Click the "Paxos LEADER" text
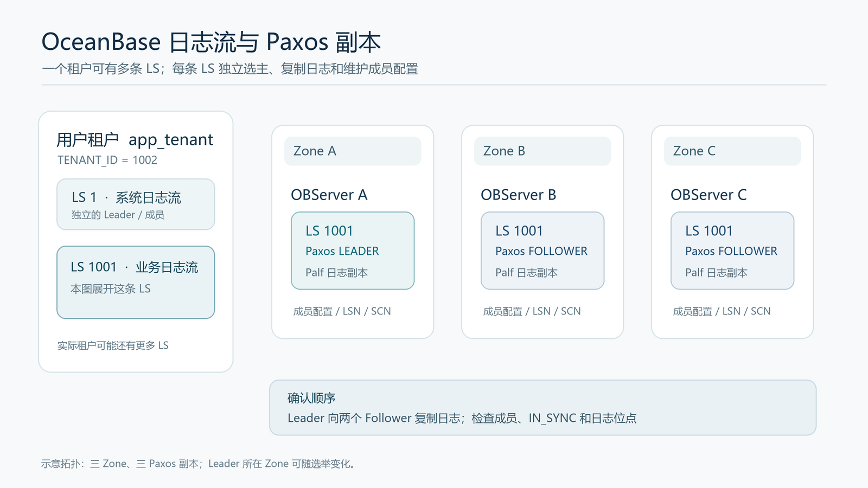This screenshot has width=868, height=488. coord(342,251)
